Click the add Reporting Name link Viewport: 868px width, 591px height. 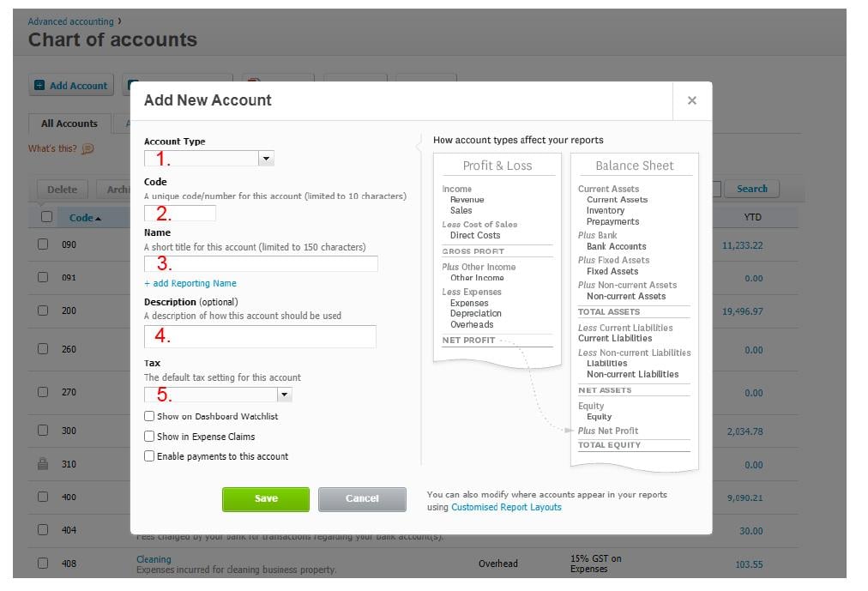click(x=190, y=283)
